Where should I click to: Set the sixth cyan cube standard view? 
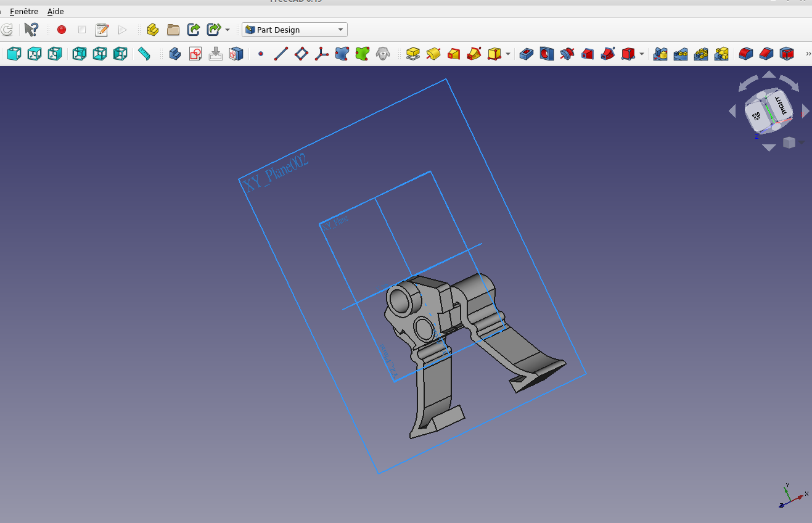120,54
